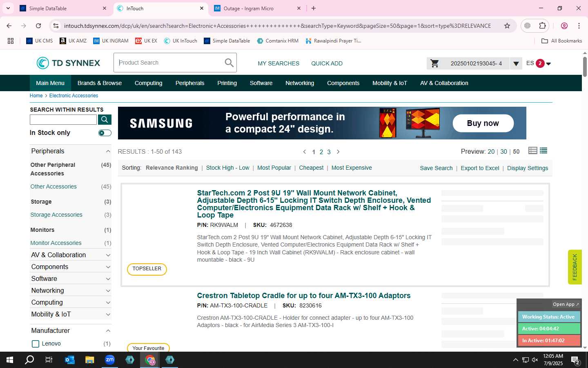
Task: Click the TD SYNNEX logo
Action: [x=68, y=63]
